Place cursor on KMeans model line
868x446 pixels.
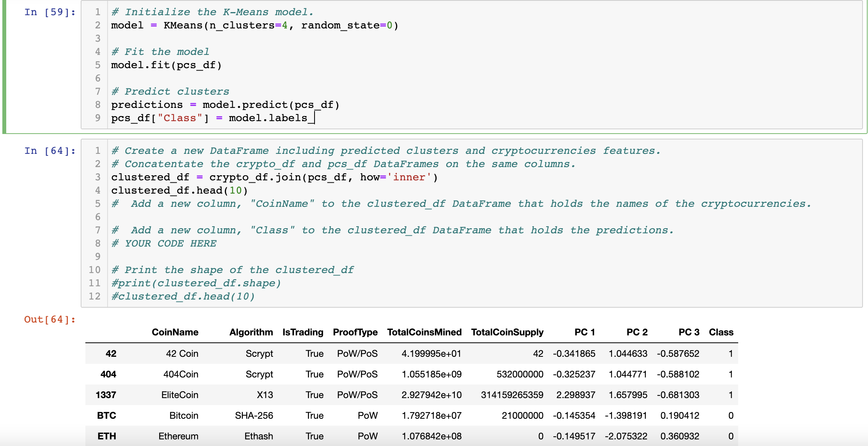point(255,25)
